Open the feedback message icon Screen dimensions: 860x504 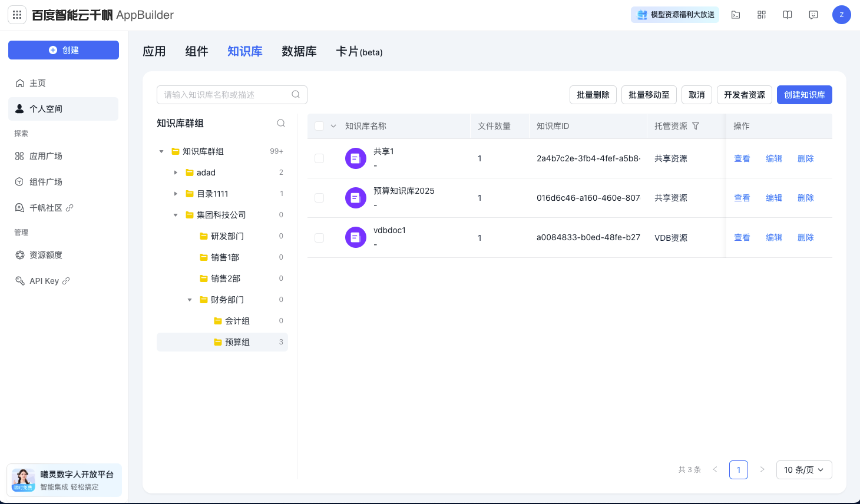[x=813, y=15]
